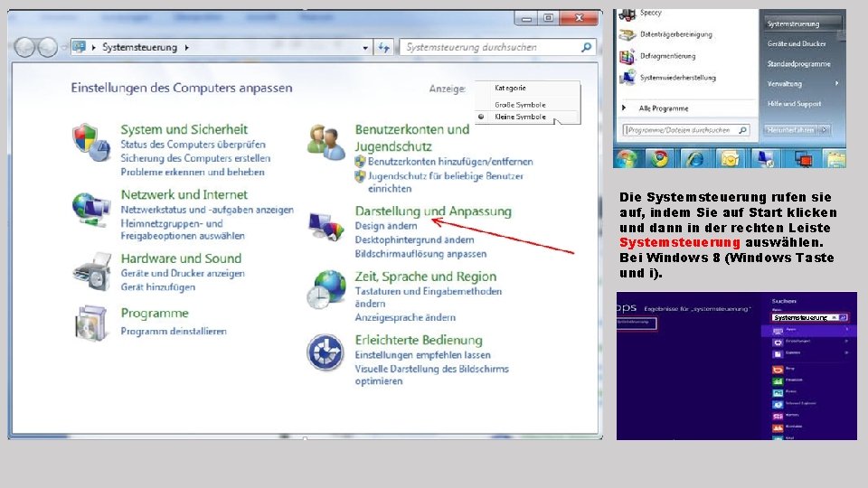Expand the arrow before Systemsteuerung breadcrumb
This screenshot has width=868, height=488.
click(x=93, y=48)
